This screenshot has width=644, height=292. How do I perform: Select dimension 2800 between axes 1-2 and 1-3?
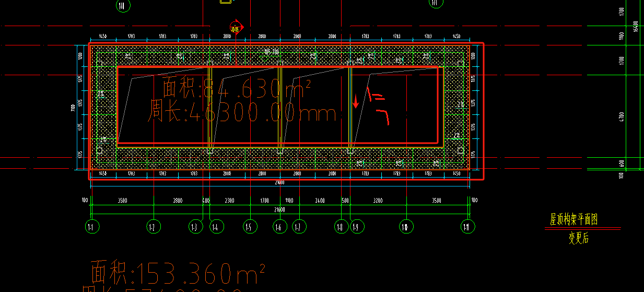coord(178,201)
